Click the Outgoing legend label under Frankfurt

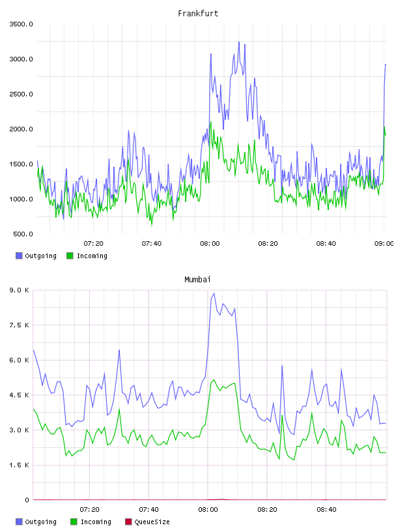[40, 256]
